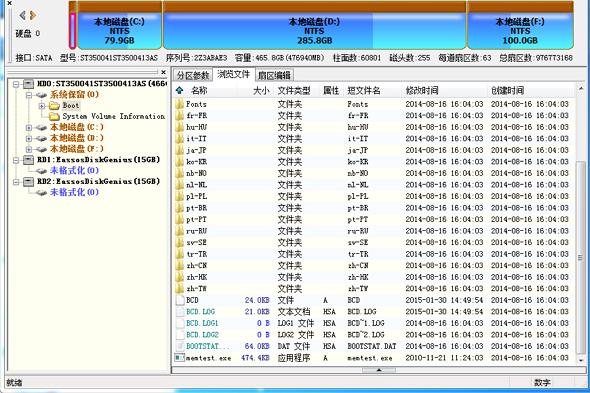Click BCD file icon
The height and width of the screenshot is (393, 590).
(180, 300)
